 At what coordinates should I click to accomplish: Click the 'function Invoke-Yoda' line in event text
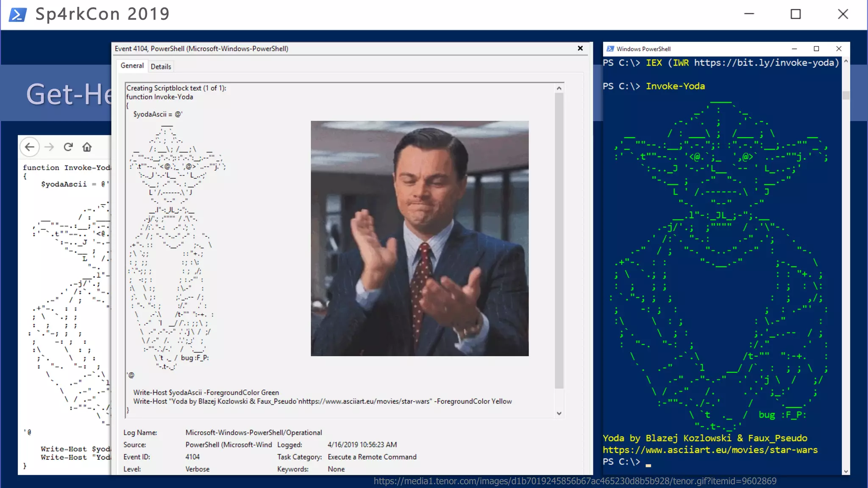(x=160, y=97)
